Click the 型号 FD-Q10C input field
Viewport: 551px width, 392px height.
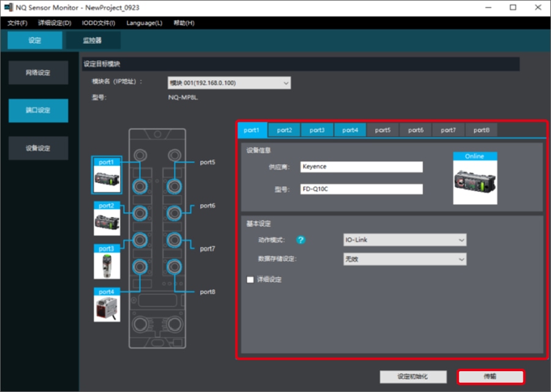point(361,189)
